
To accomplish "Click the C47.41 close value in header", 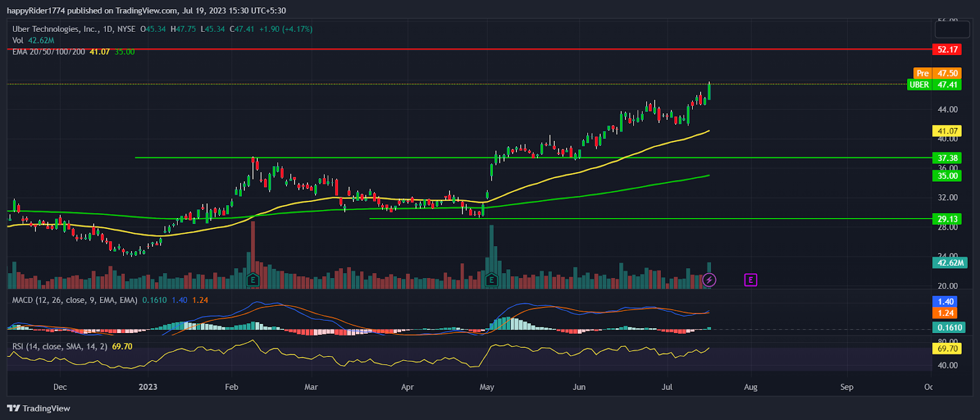I will [x=242, y=29].
